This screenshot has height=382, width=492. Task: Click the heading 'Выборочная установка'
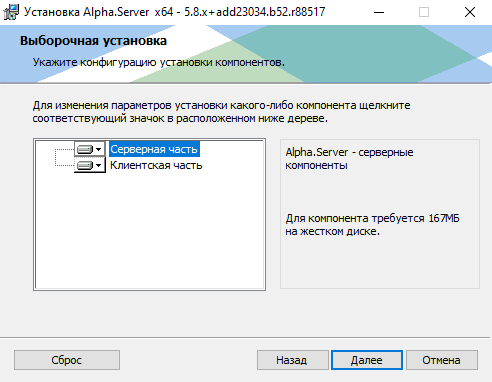(93, 41)
